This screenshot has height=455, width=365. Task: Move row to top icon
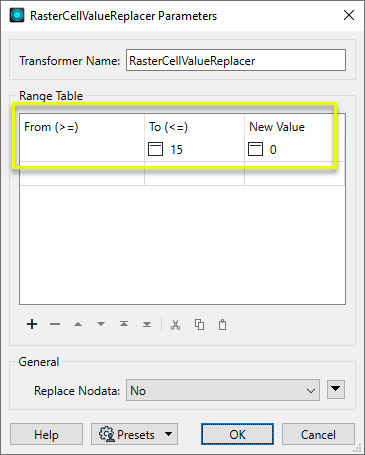click(124, 324)
